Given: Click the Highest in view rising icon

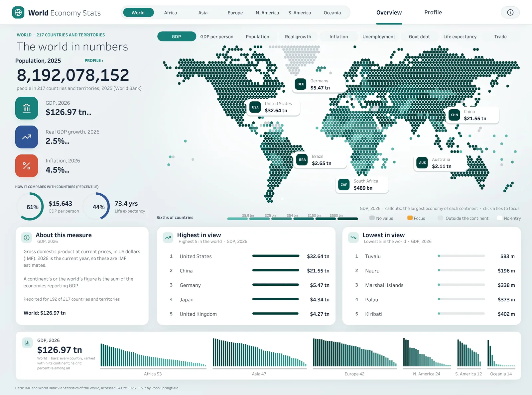Looking at the screenshot, I should tap(168, 237).
